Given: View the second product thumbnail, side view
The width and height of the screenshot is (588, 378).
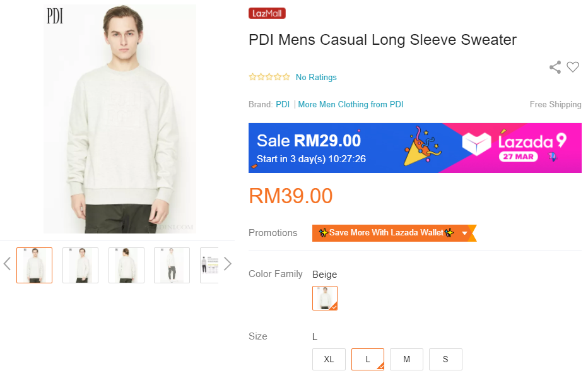Looking at the screenshot, I should (x=80, y=265).
